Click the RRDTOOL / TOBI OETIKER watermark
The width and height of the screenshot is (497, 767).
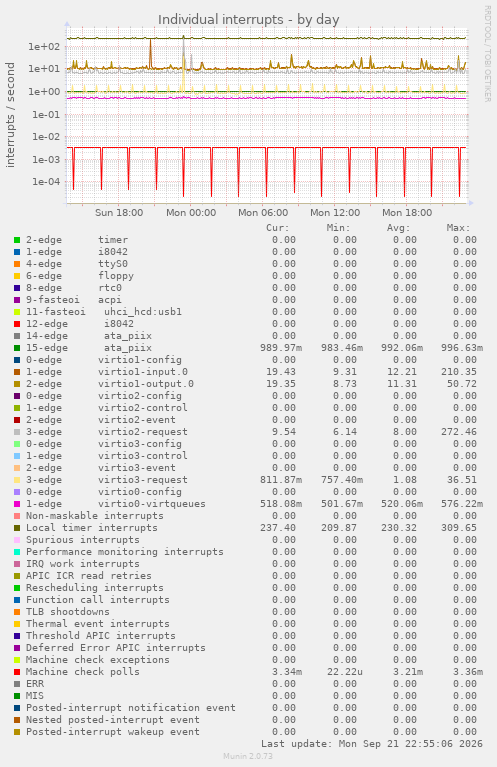click(487, 54)
